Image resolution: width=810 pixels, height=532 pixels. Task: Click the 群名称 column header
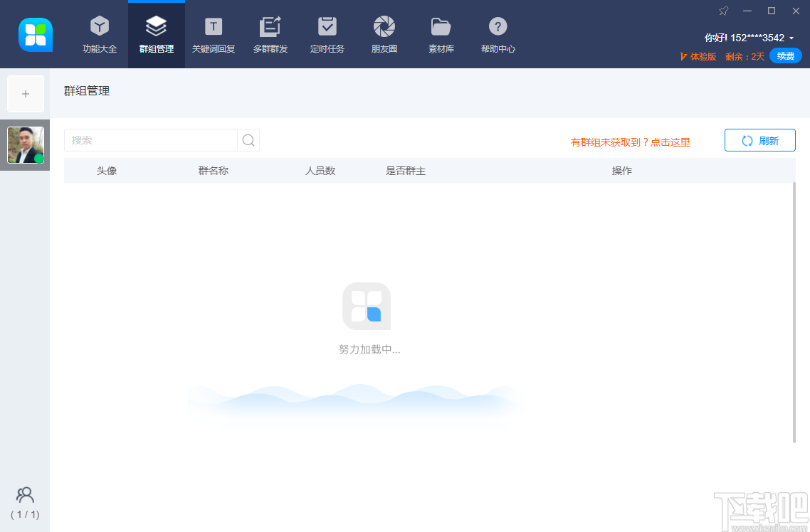(x=214, y=171)
